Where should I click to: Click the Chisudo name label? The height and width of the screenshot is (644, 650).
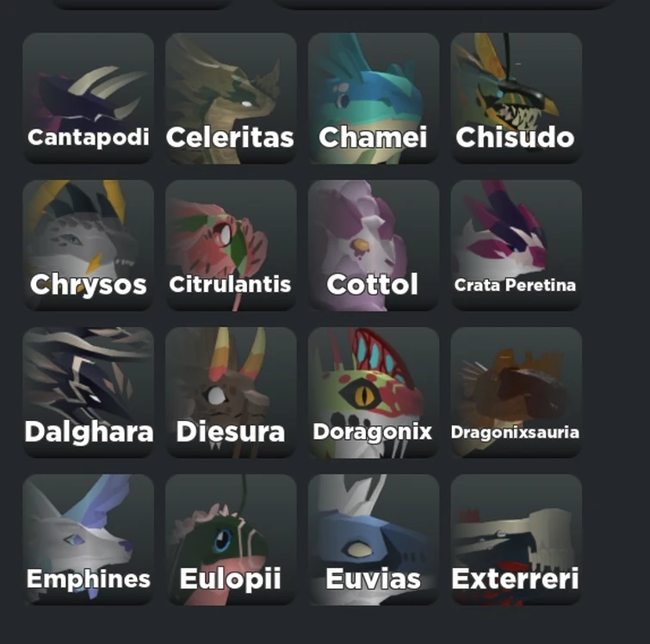(x=516, y=137)
